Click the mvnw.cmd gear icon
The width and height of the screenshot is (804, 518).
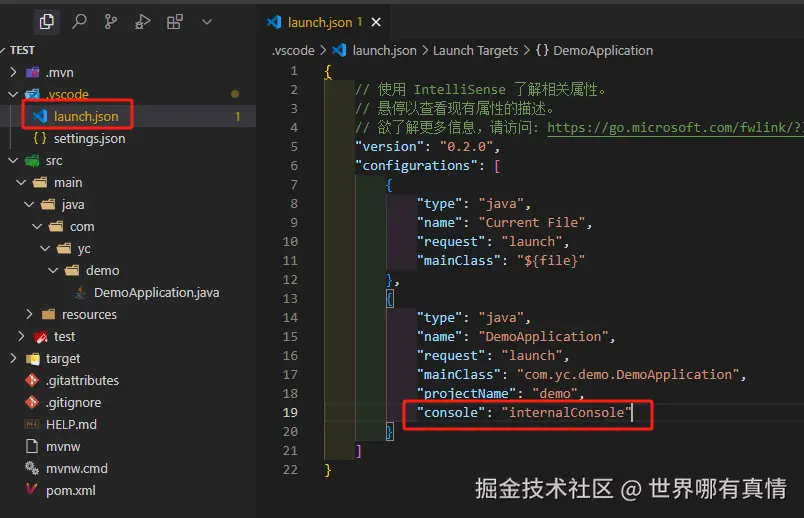32,468
